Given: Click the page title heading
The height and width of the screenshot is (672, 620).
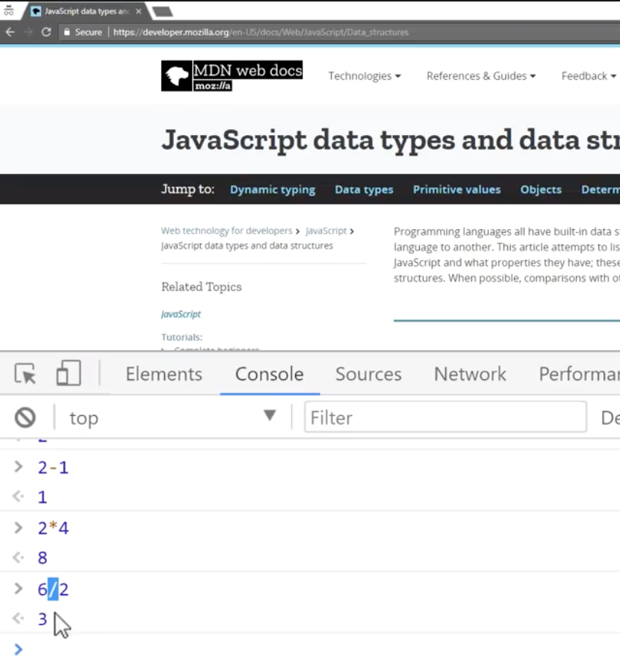Looking at the screenshot, I should click(391, 140).
